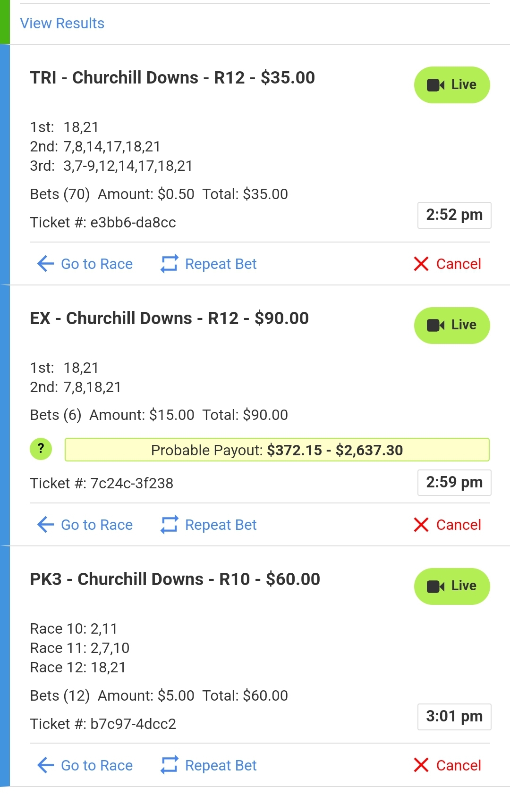Click red X icon on PK3 ticket

[x=421, y=765]
